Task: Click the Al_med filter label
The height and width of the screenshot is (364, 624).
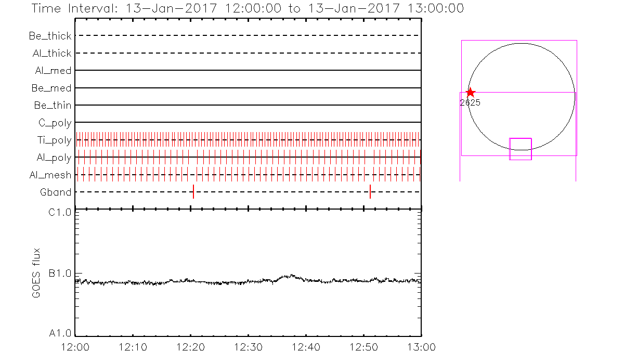Action: (x=54, y=71)
